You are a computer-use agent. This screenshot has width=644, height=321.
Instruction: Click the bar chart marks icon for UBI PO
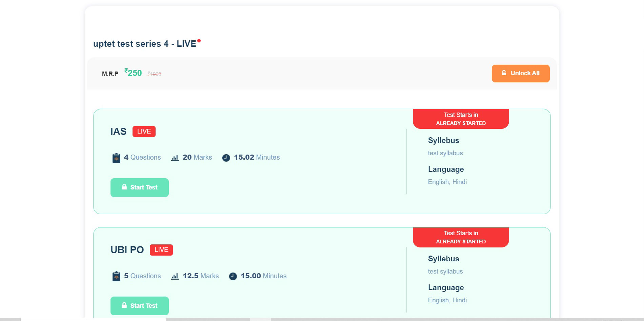tap(175, 276)
